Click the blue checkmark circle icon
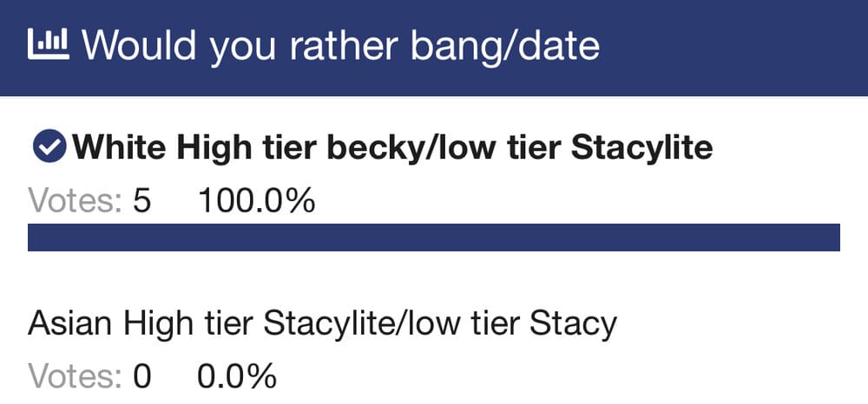Viewport: 868px width, 404px height. pos(49,147)
